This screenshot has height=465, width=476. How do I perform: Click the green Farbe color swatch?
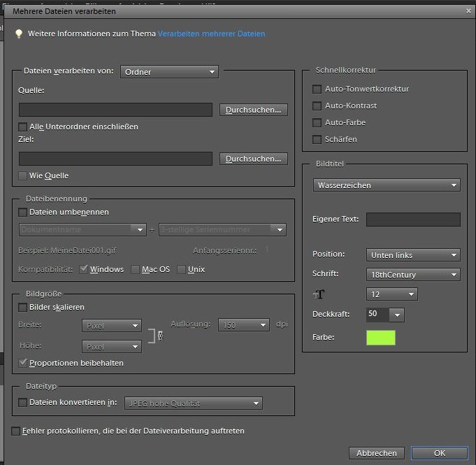(x=381, y=338)
